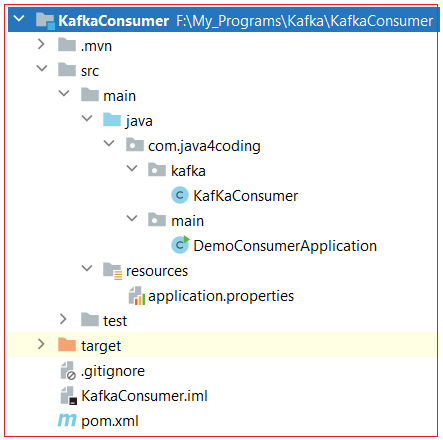
Task: Click the application.properties file icon
Action: 137,296
